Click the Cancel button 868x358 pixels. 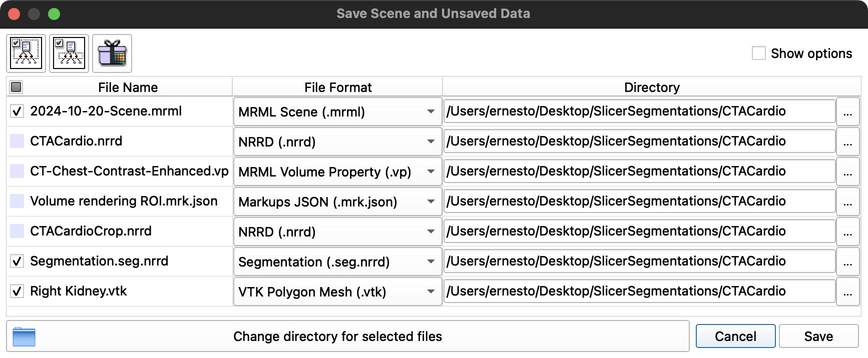click(x=735, y=336)
